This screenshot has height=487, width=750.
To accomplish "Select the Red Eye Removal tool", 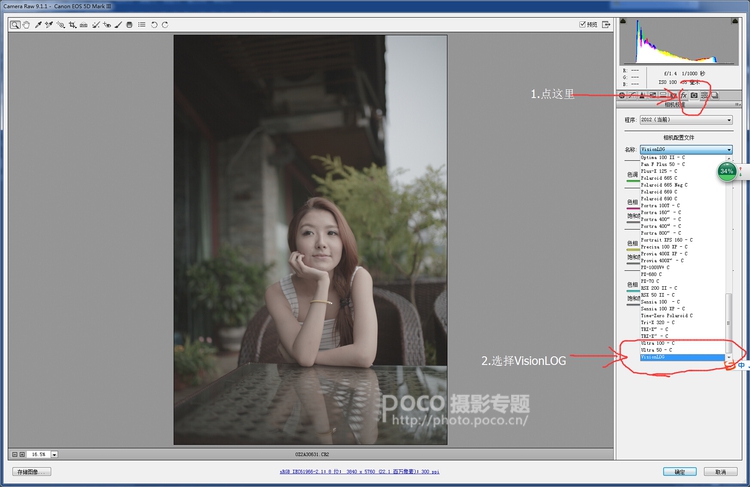I will pos(107,24).
